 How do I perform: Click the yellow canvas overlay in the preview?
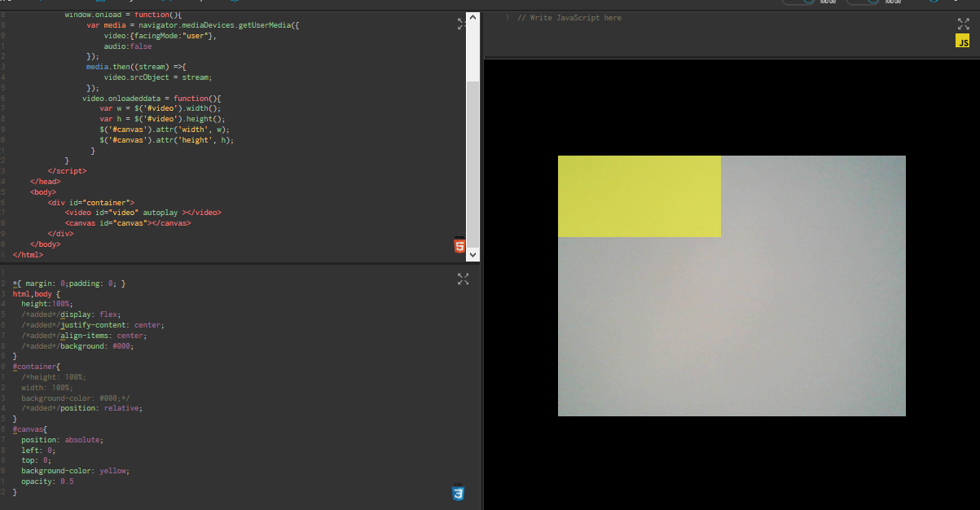tap(639, 196)
